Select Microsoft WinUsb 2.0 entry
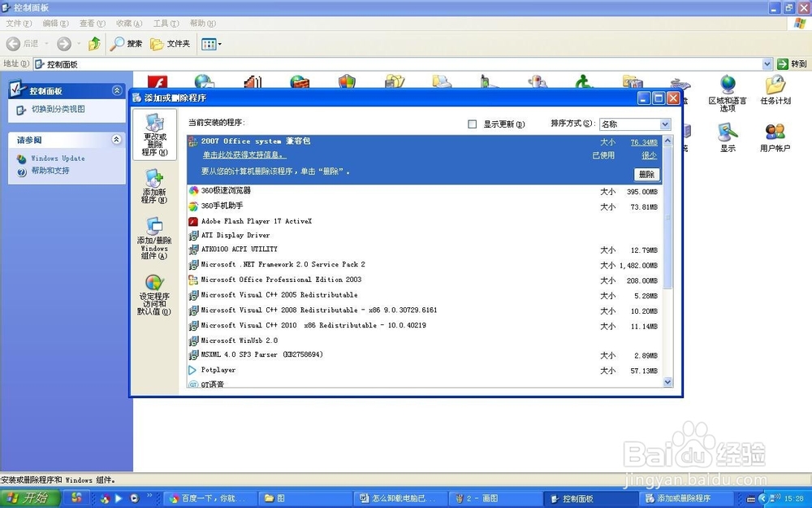The width and height of the screenshot is (812, 508). click(425, 341)
